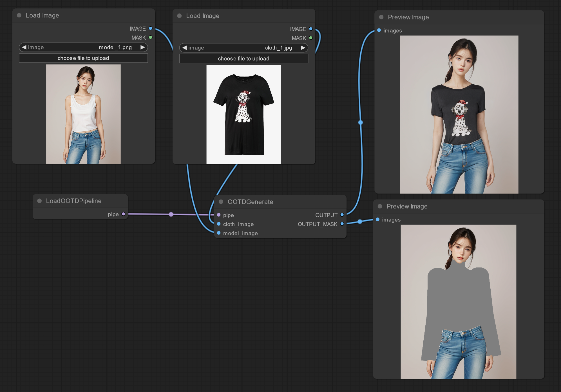This screenshot has height=392, width=561.
Task: Click the cloth_image input socket on OOTDGenerate
Action: [x=219, y=224]
